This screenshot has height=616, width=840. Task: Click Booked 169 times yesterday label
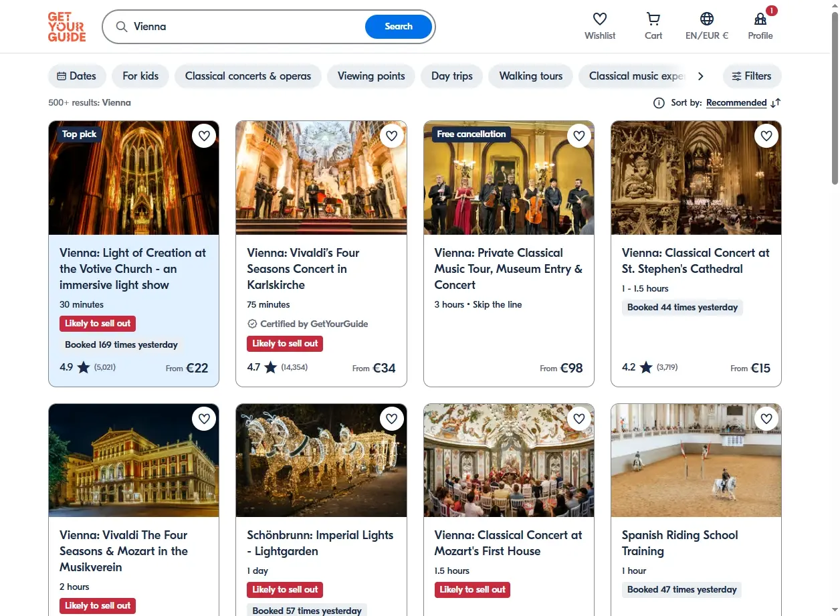click(121, 345)
